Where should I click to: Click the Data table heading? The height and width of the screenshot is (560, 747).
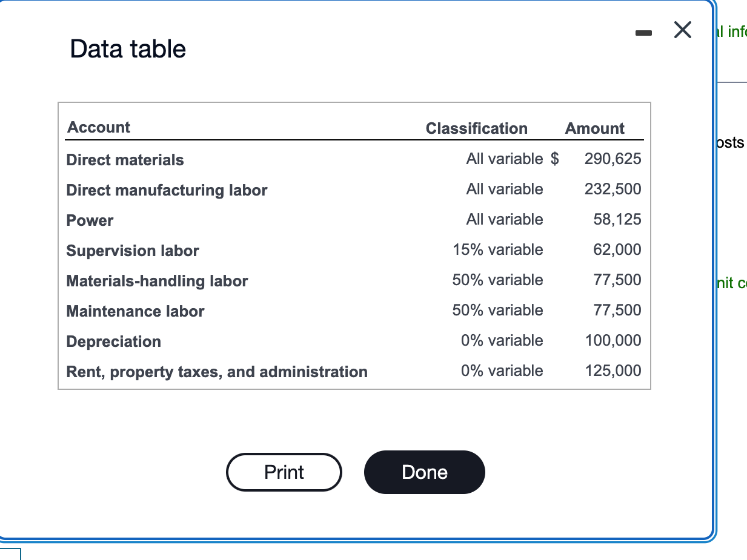pos(128,49)
